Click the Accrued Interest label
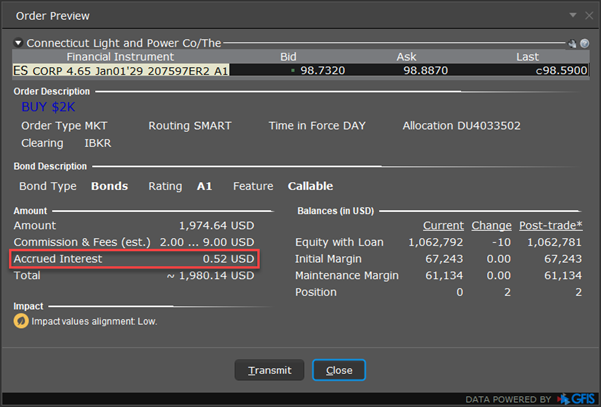The height and width of the screenshot is (407, 601). point(58,259)
